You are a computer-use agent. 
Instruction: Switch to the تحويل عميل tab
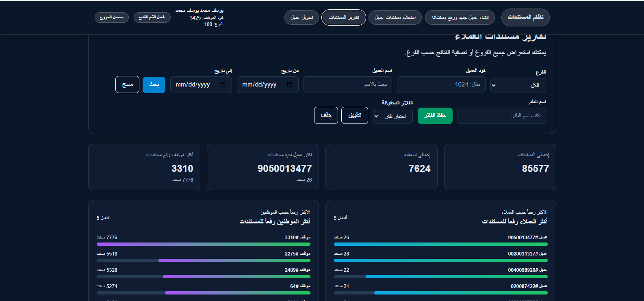(x=302, y=17)
